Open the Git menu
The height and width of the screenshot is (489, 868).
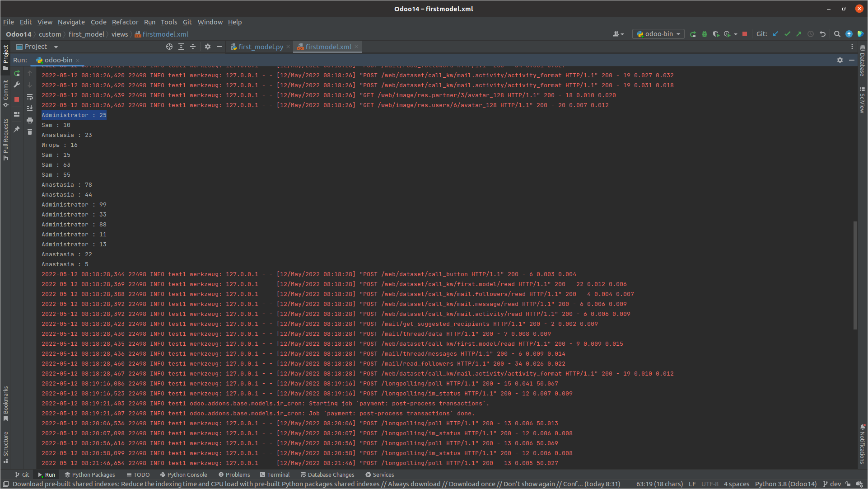pyautogui.click(x=187, y=22)
